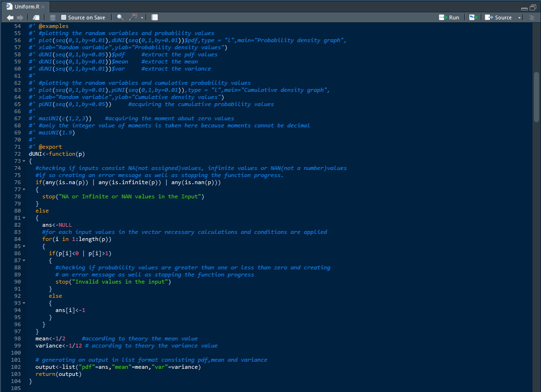Image resolution: width=541 pixels, height=392 pixels.
Task: Click the R file icon on Uniform.R tab
Action: [x=9, y=7]
